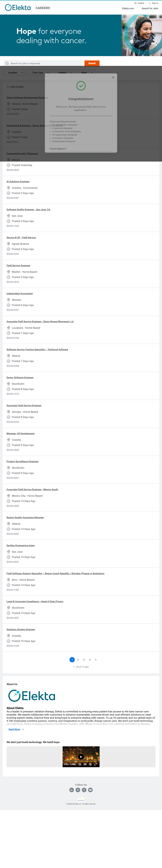Play the Elekta video
Viewport: 162px width, 868px height.
tap(81, 757)
